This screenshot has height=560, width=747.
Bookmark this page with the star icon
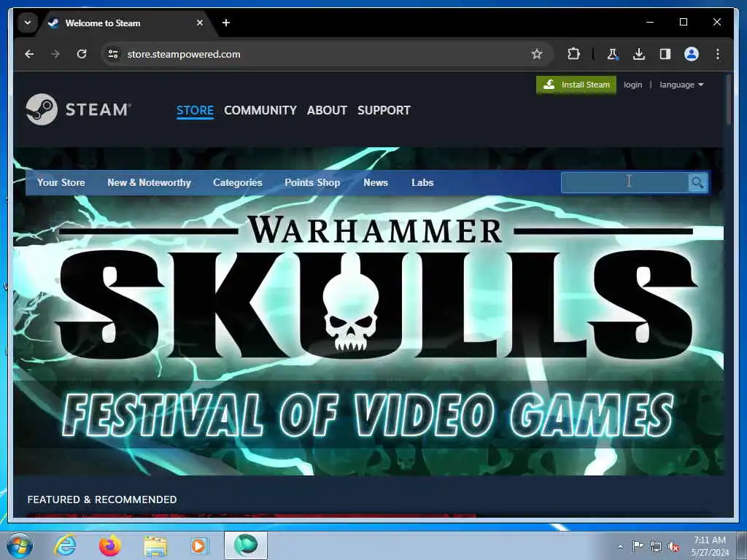point(537,54)
